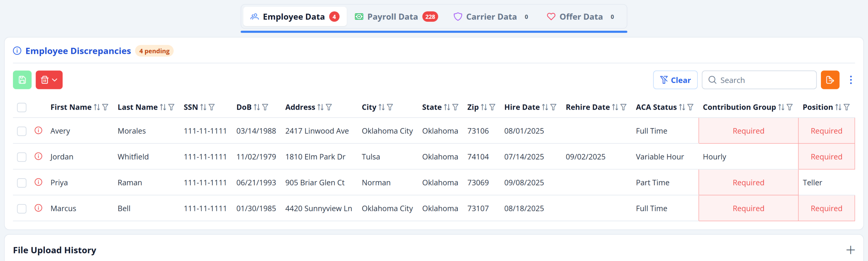Sort by First Name column

click(97, 107)
